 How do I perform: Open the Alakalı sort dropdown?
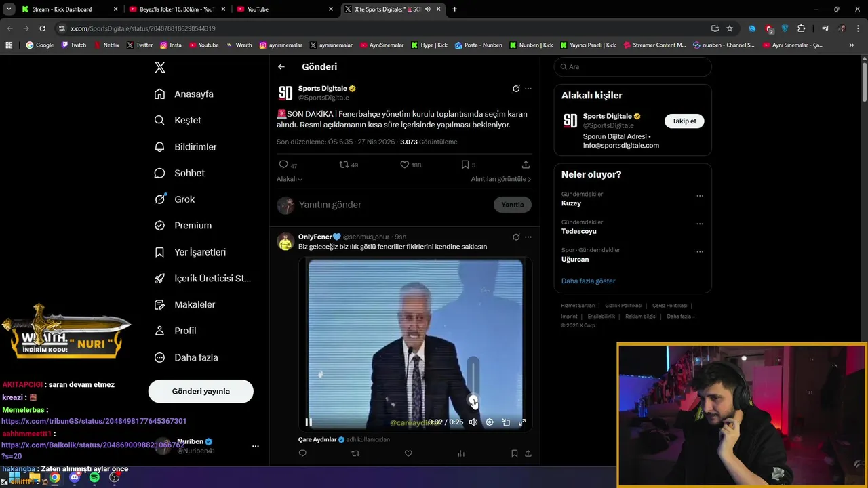click(x=290, y=179)
